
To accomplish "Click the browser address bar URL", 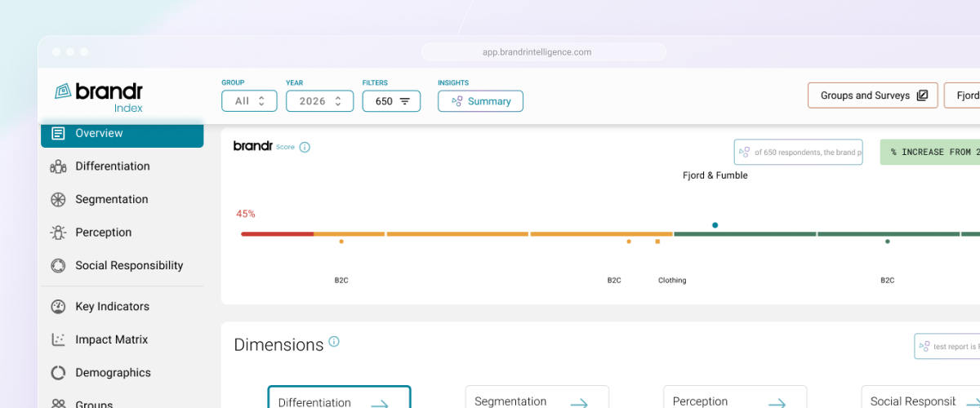I will pyautogui.click(x=537, y=52).
